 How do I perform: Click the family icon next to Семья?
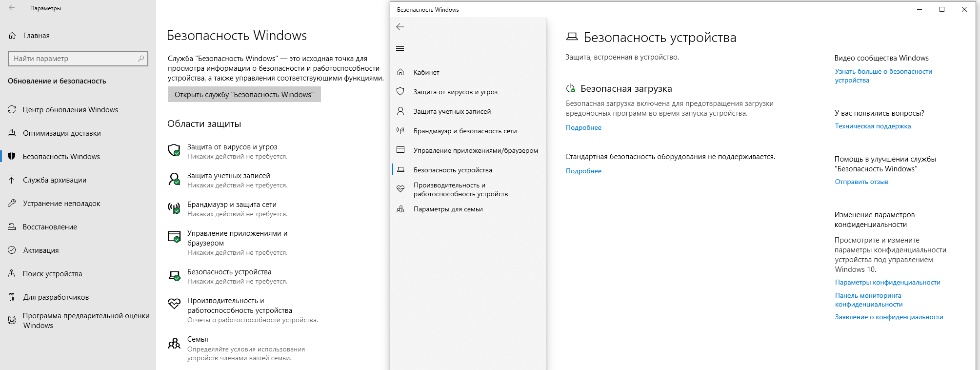(x=174, y=344)
